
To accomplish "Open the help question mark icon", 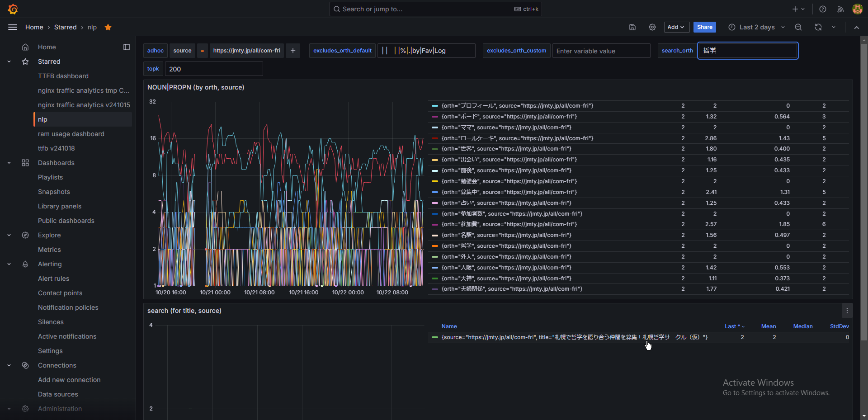I will (823, 9).
